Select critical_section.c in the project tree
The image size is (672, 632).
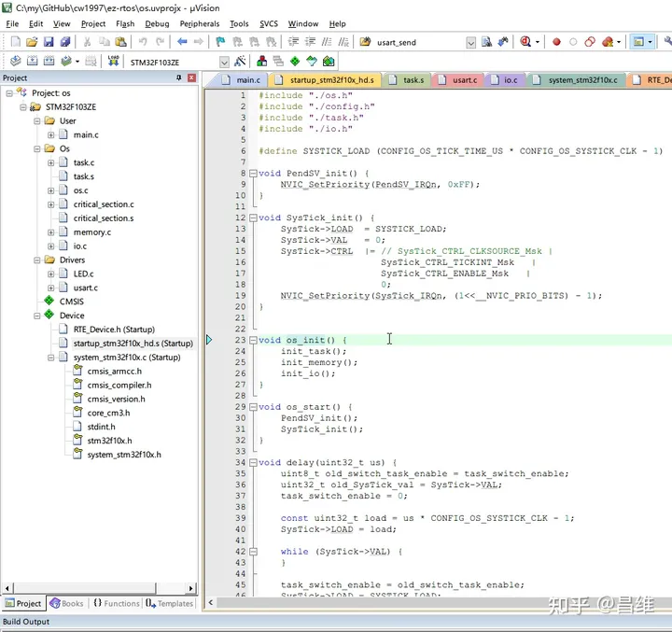(104, 204)
